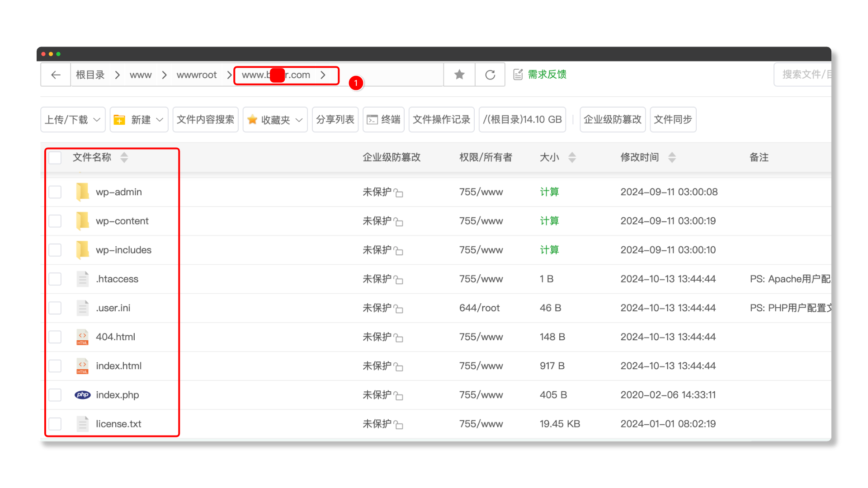Open the wp-includes folder icon
This screenshot has height=488, width=868.
(x=82, y=250)
